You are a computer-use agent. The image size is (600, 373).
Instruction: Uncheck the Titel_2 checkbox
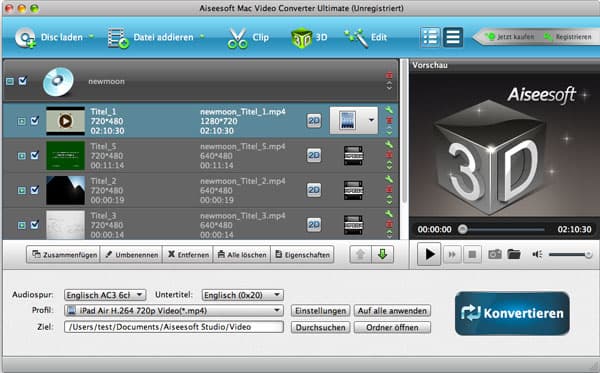[x=35, y=190]
